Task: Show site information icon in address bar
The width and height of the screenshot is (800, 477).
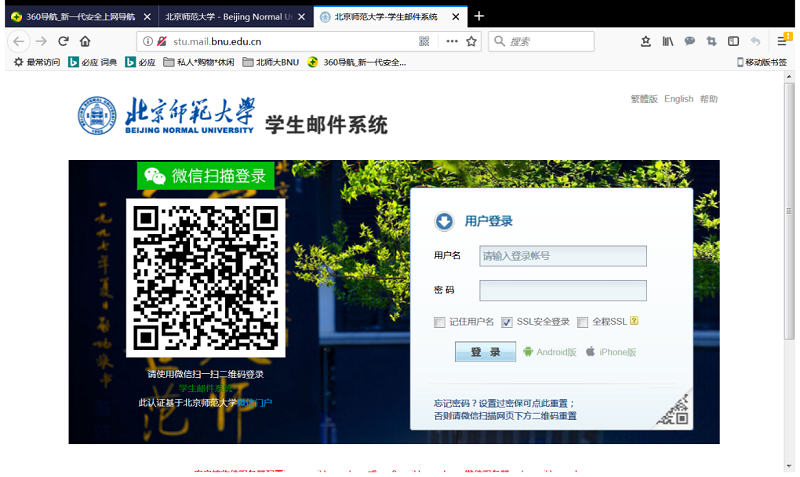Action: click(x=148, y=41)
